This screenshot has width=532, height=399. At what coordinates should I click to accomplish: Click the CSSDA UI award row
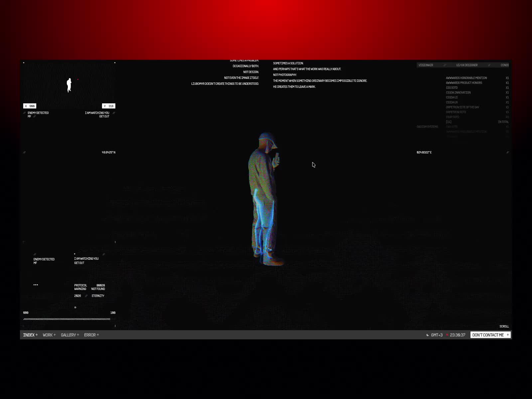click(x=477, y=97)
